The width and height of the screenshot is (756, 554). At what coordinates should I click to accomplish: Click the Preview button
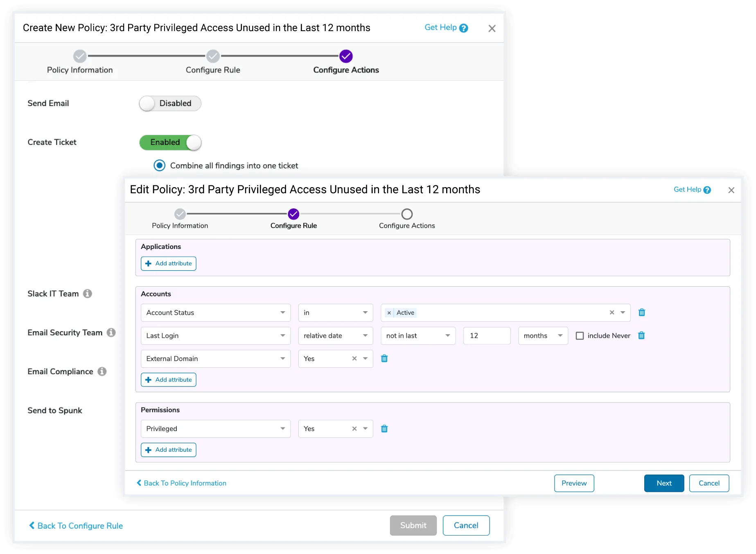[x=574, y=483]
